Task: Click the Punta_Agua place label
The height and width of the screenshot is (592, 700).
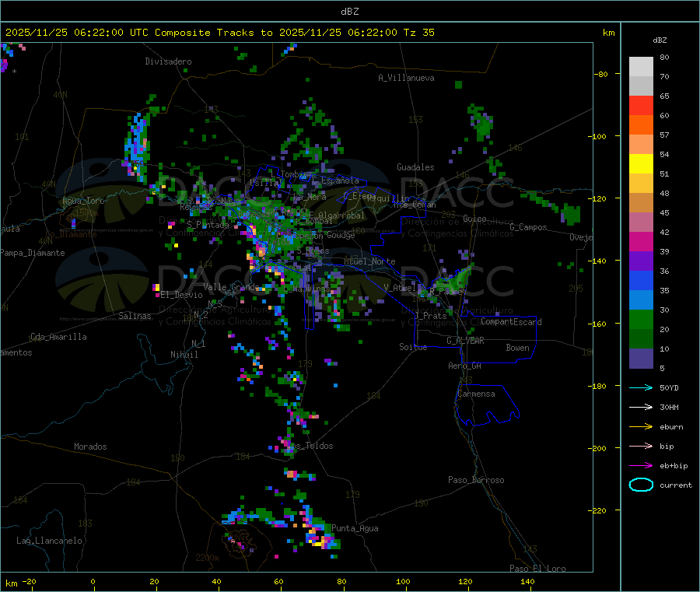Action: (x=355, y=528)
